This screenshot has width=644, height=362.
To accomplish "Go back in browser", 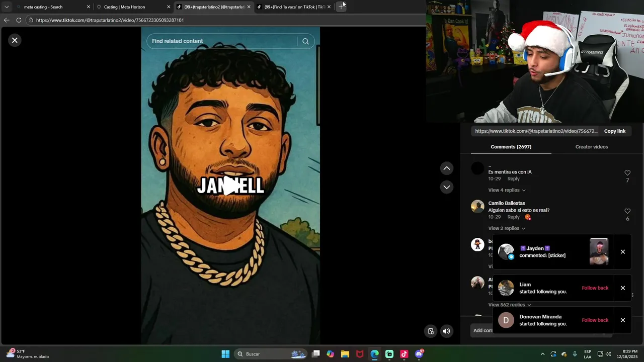I will (7, 20).
